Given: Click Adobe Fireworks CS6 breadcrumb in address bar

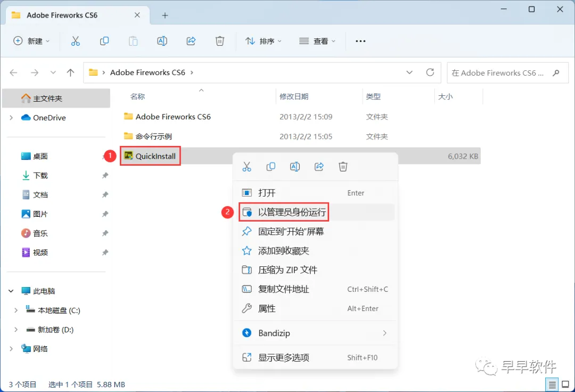Looking at the screenshot, I should click(x=147, y=72).
